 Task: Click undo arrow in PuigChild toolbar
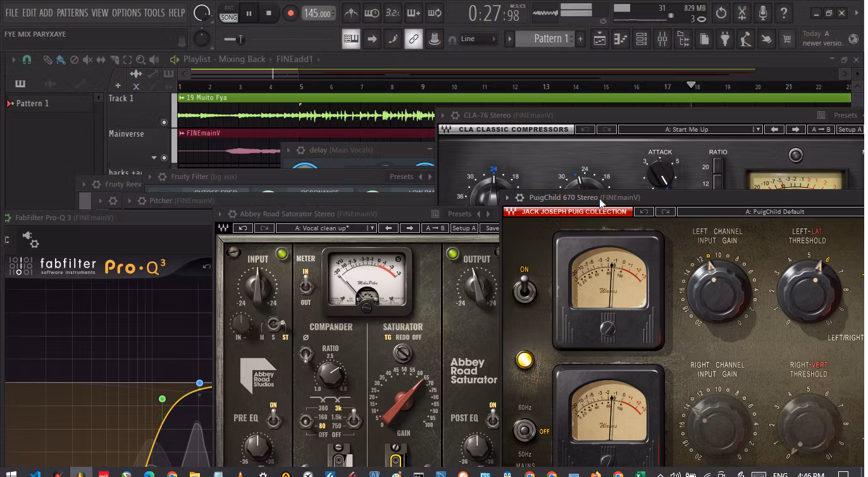[643, 212]
